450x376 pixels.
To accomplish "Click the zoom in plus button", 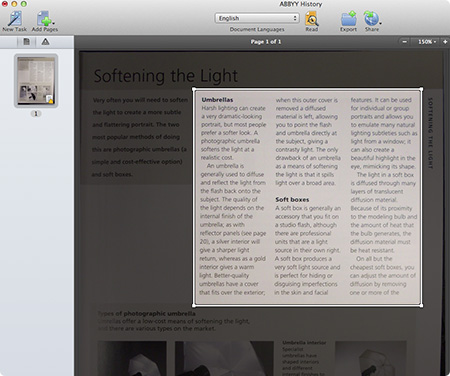I will click(x=445, y=42).
